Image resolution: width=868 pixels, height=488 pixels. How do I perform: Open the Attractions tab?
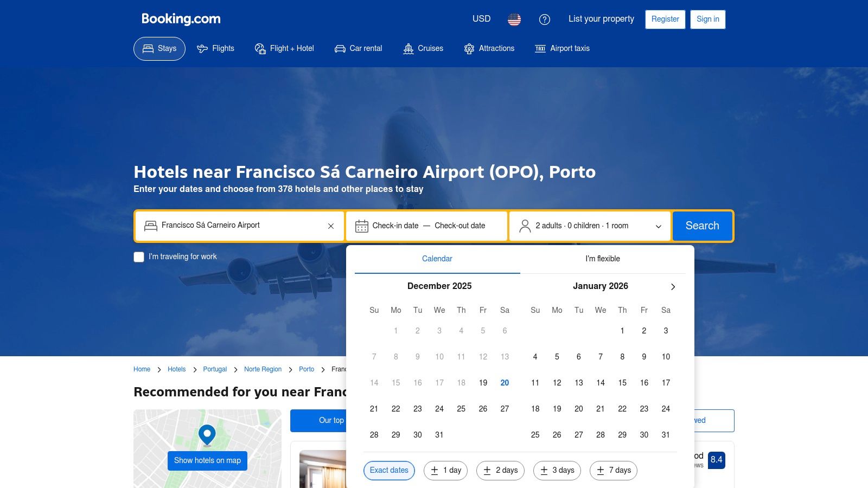point(489,49)
